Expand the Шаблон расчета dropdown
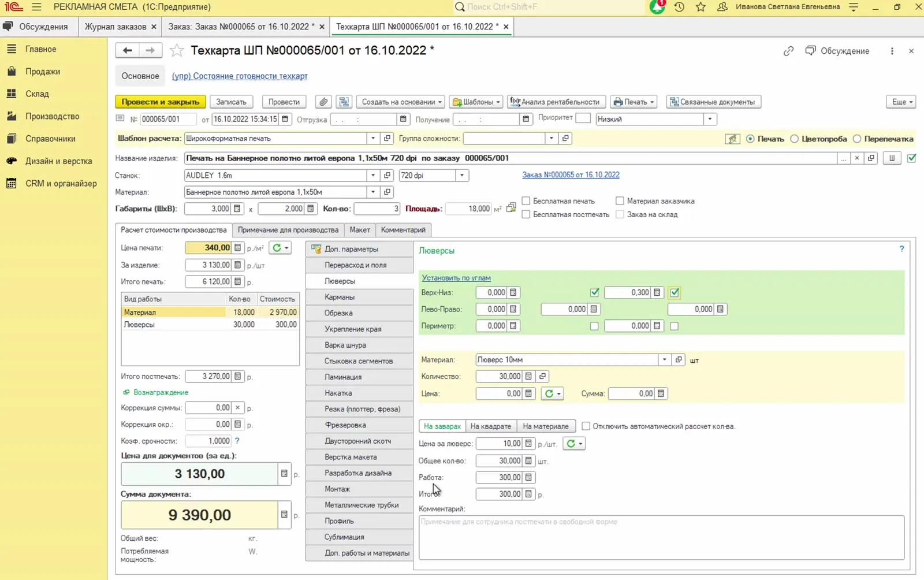924x580 pixels. [x=373, y=138]
